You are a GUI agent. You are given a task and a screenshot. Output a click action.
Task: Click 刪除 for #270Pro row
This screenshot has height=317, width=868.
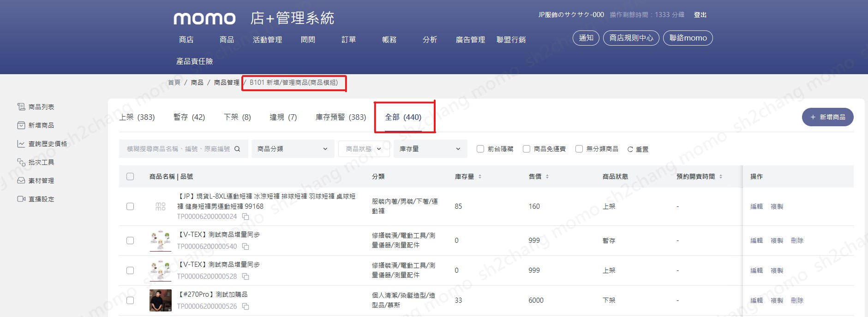[x=797, y=300]
